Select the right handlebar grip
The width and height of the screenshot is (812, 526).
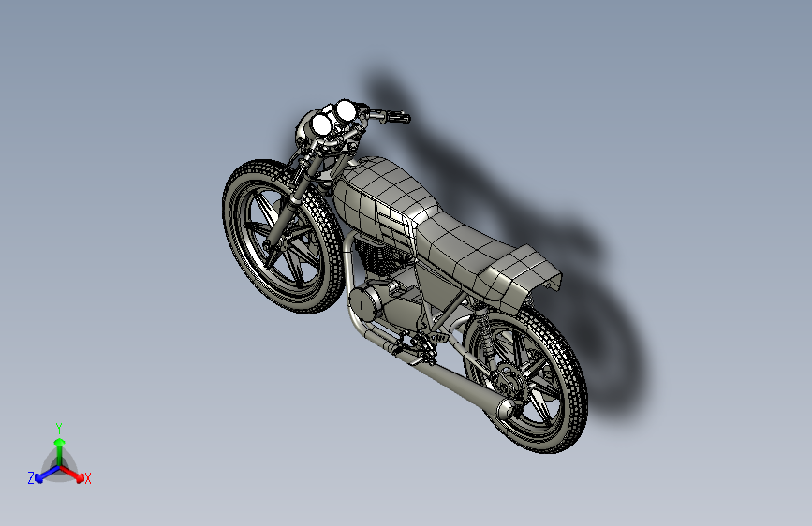[x=397, y=116]
